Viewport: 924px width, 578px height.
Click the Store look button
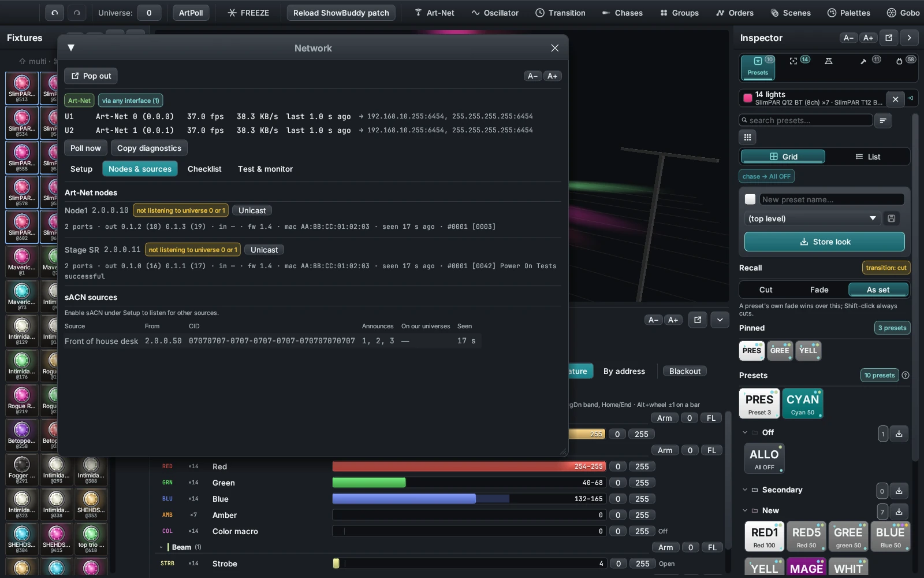click(824, 242)
